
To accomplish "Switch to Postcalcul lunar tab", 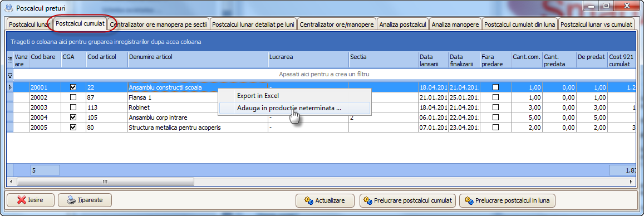I will coord(29,24).
